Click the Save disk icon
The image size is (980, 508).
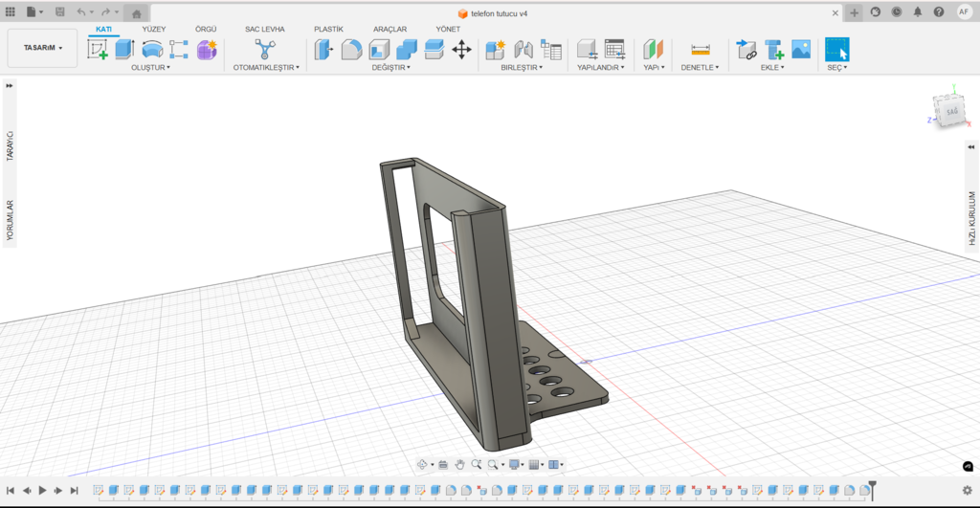pos(60,11)
